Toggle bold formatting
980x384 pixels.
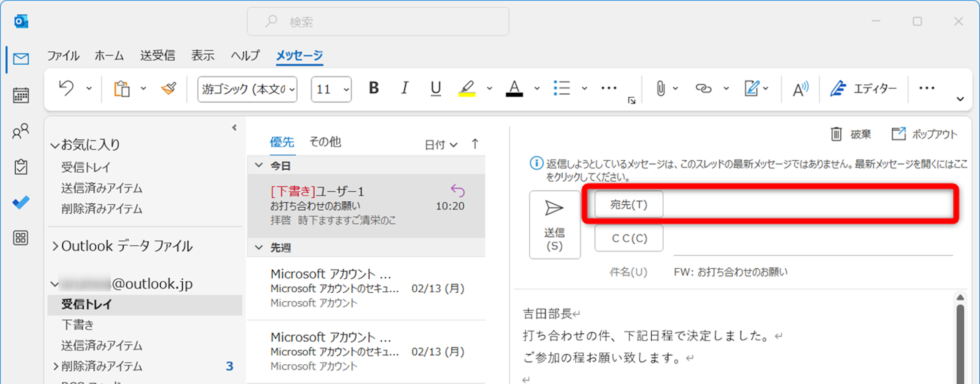coord(374,88)
